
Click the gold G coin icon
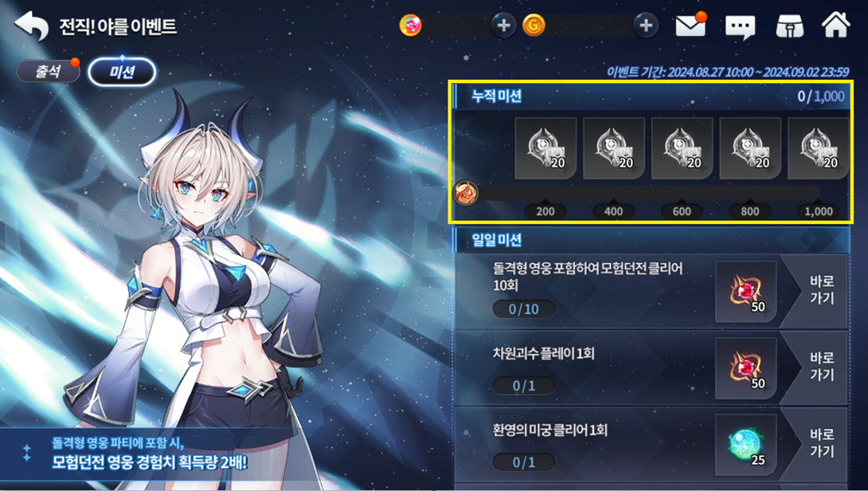[x=534, y=26]
